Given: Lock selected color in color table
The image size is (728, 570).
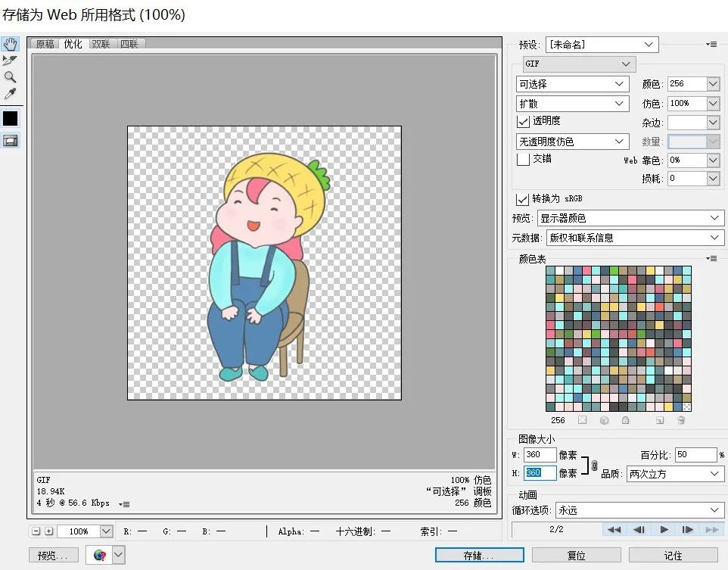Looking at the screenshot, I should [625, 420].
